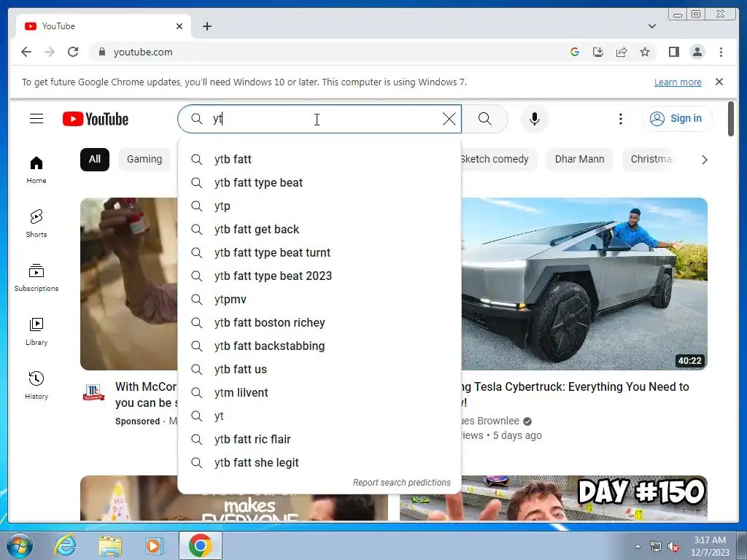Choose suggestion "ytb fatt type beat 2023"
The image size is (747, 560).
320,276
